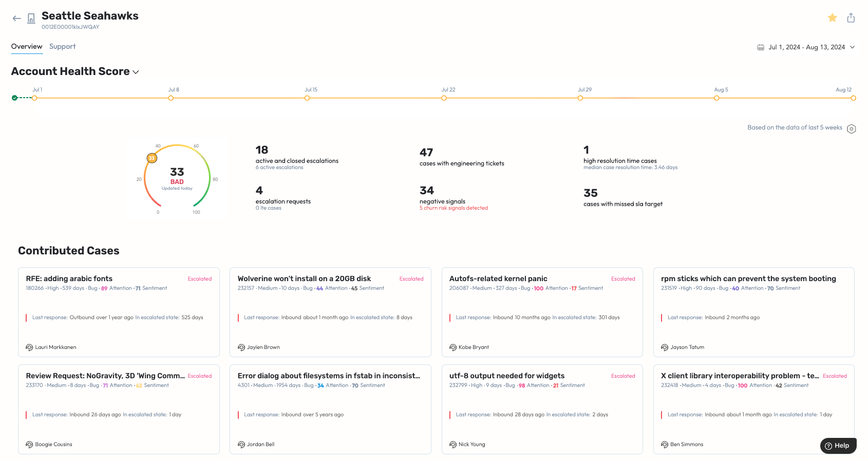The width and height of the screenshot is (868, 460).
Task: Click the green check marker at the timeline start
Action: point(14,98)
